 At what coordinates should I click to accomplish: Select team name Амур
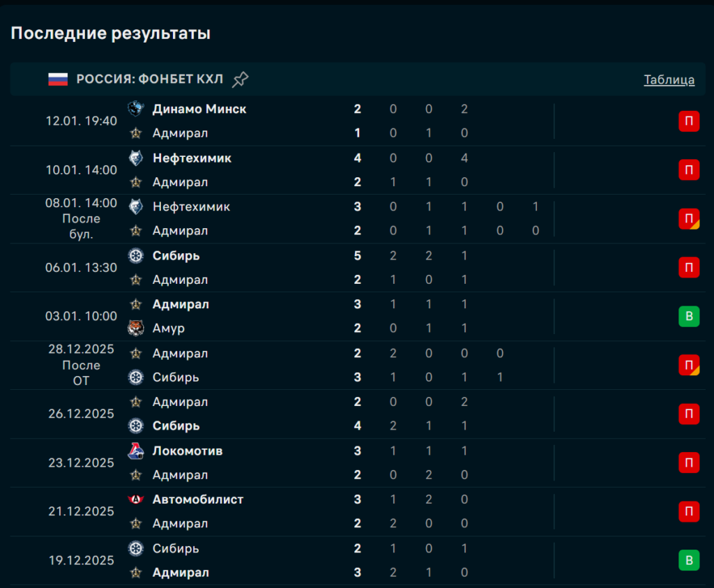click(x=169, y=329)
